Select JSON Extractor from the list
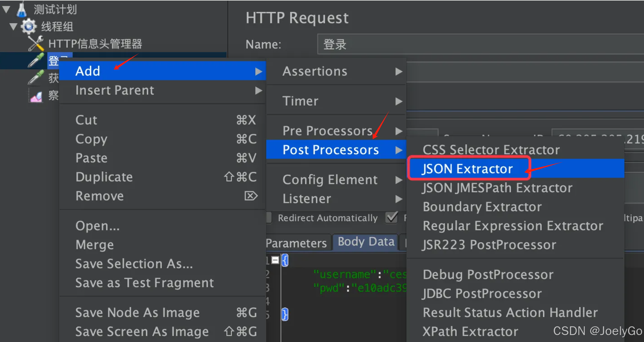This screenshot has height=342, width=644. (467, 168)
